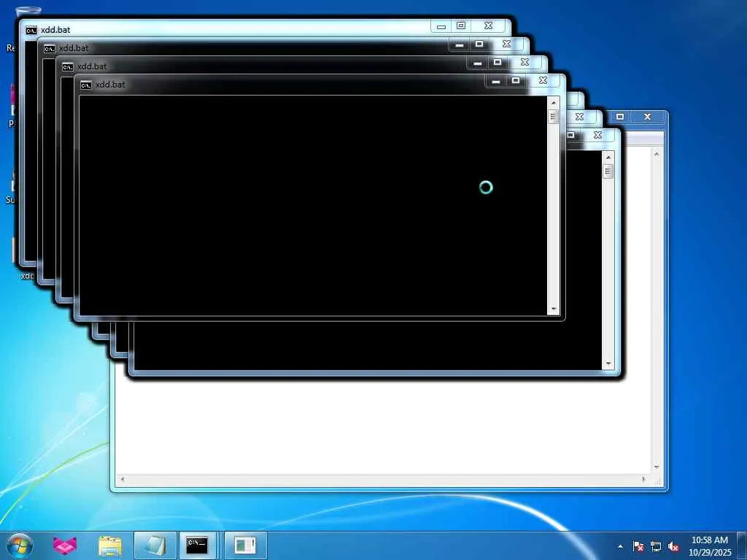Click vertical scroll-up arrow of the white window
747x560 pixels.
pyautogui.click(x=657, y=154)
